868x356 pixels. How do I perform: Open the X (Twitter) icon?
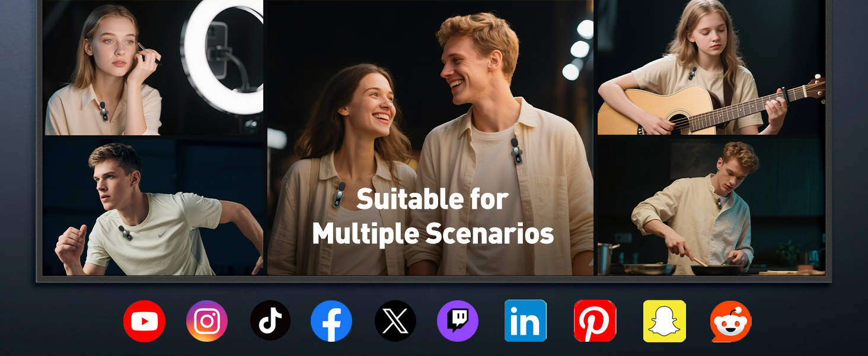pos(395,321)
